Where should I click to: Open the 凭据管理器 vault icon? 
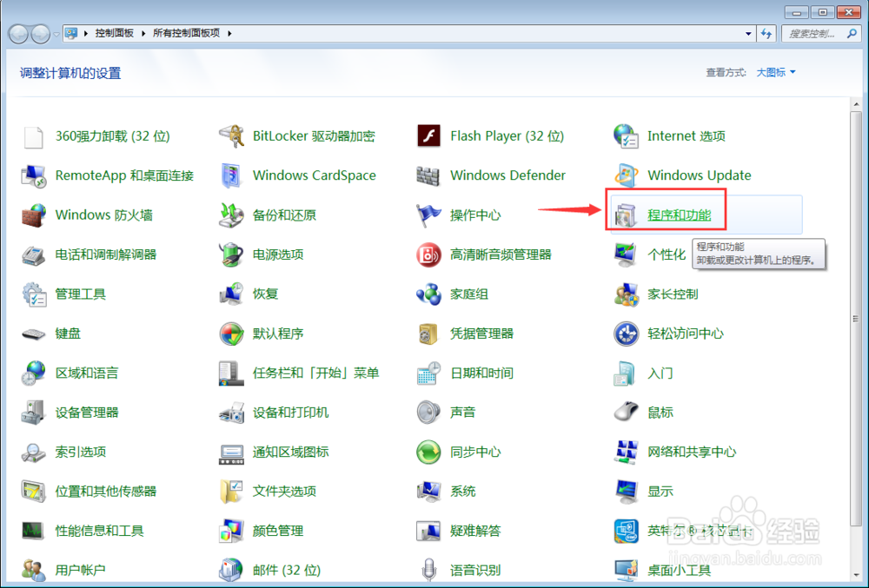[x=428, y=334]
